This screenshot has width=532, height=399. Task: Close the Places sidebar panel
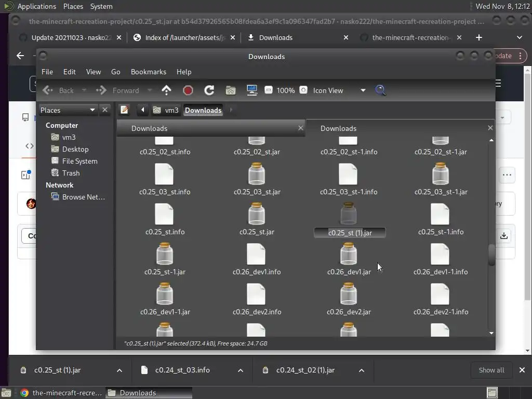(x=105, y=110)
